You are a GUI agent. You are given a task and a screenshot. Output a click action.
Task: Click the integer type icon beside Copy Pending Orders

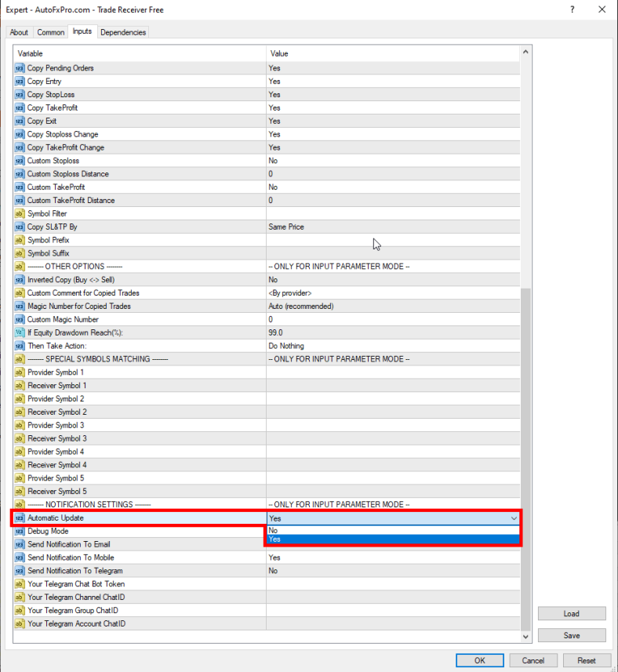[20, 68]
